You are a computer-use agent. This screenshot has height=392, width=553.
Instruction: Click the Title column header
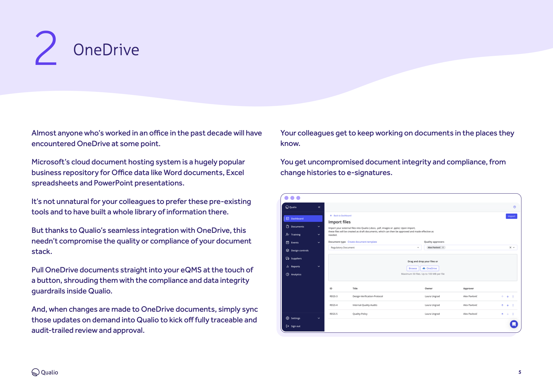coord(355,288)
